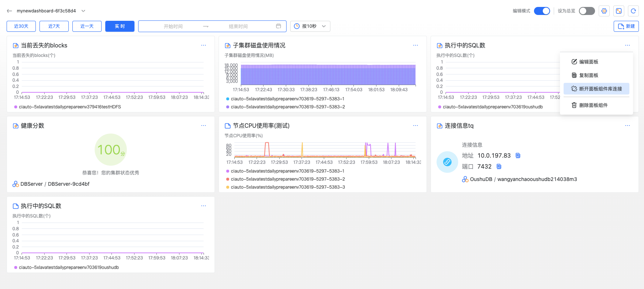
Task: Copy the address 10.0.197.83
Action: coord(518,155)
